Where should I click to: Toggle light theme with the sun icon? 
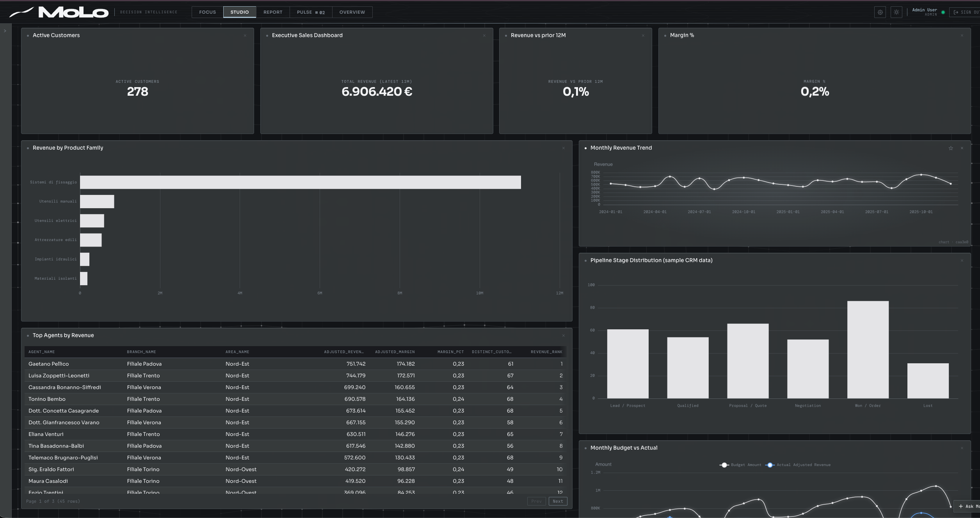pos(896,12)
